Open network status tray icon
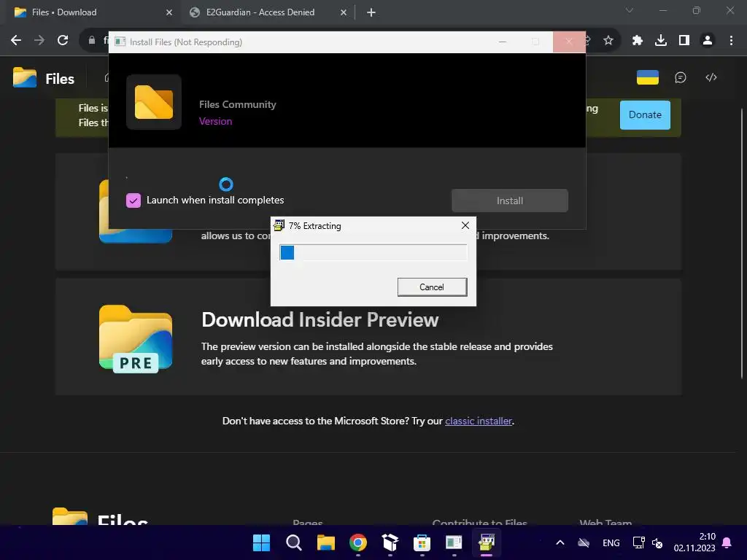 tap(638, 542)
